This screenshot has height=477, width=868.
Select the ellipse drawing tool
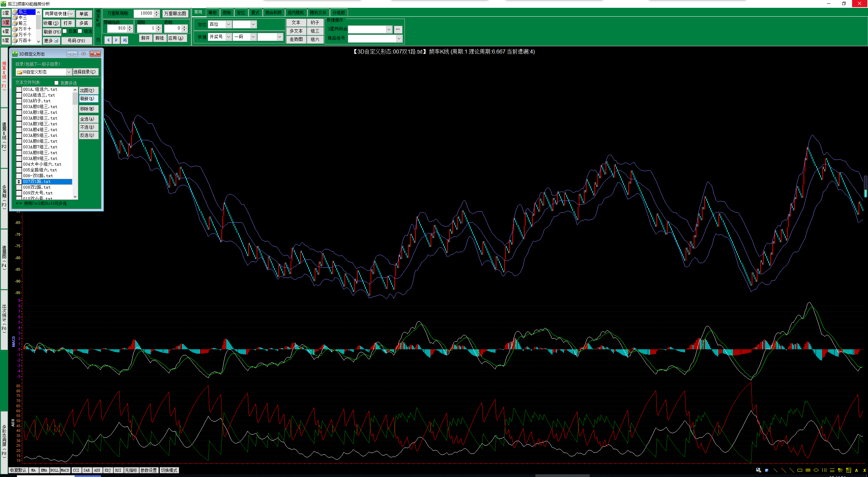pyautogui.click(x=816, y=470)
